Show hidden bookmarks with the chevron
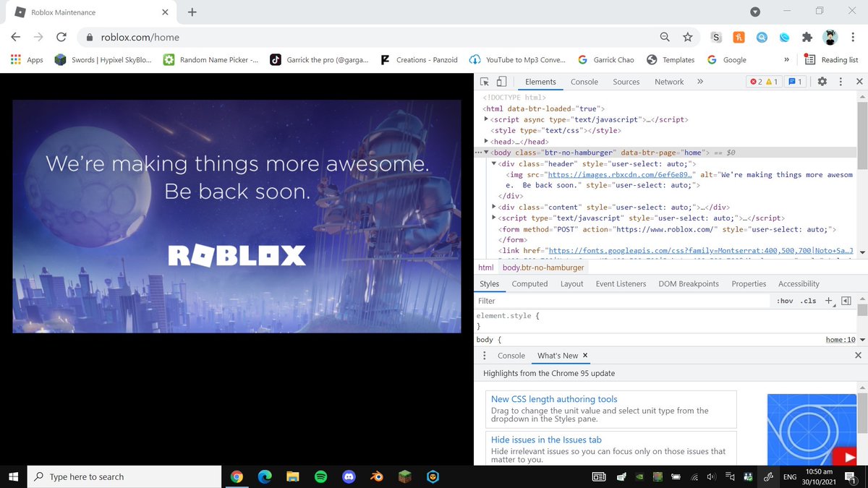The height and width of the screenshot is (488, 868). click(x=786, y=60)
